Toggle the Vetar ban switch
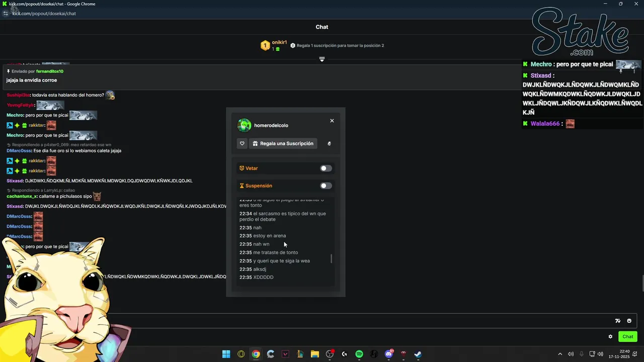The image size is (644, 362). pos(326,168)
